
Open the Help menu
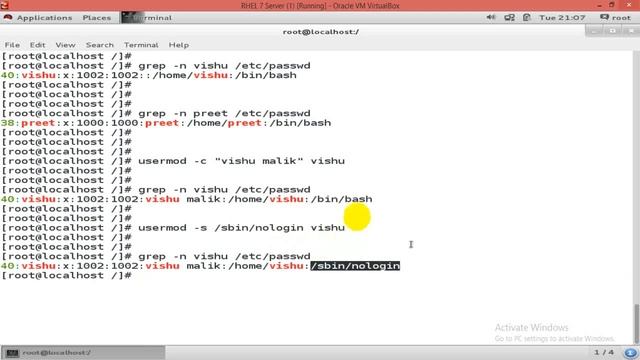click(x=179, y=45)
